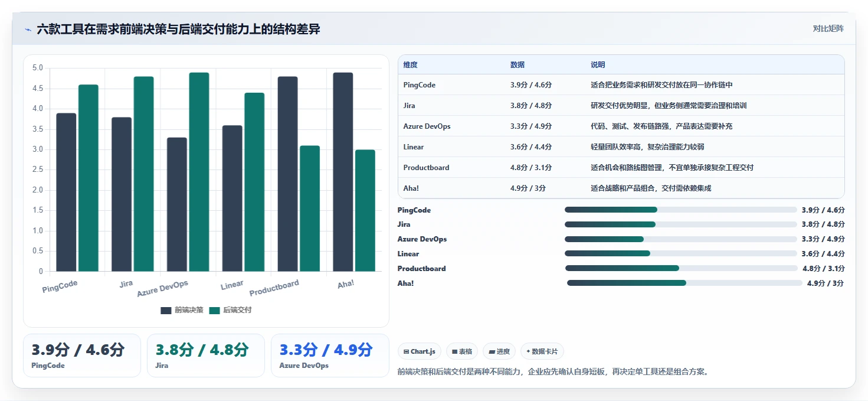Open the PingCode 3.9分 / 4.6分 data card
Viewport: 868px width, 401px height.
tap(82, 356)
